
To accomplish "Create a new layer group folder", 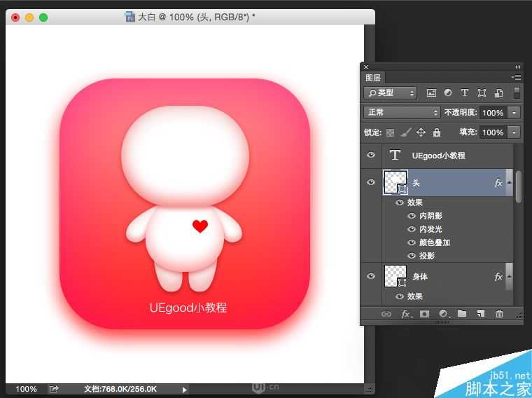I will click(x=462, y=315).
